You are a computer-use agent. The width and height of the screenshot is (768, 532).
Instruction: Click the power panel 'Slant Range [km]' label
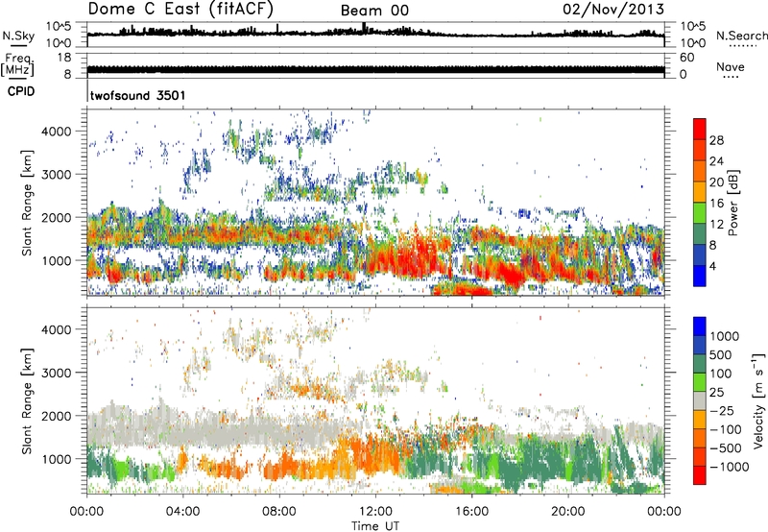pyautogui.click(x=27, y=203)
